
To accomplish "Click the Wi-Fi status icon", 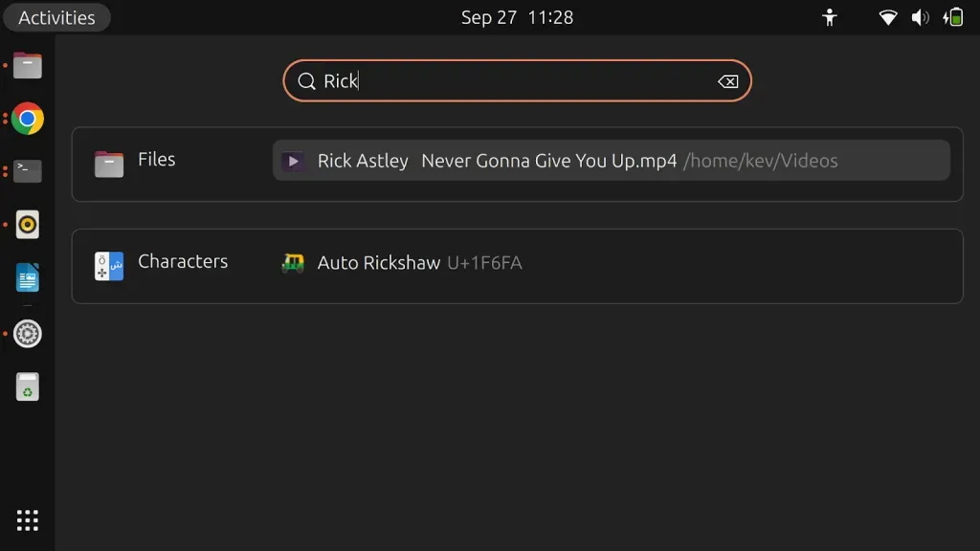I will tap(888, 17).
